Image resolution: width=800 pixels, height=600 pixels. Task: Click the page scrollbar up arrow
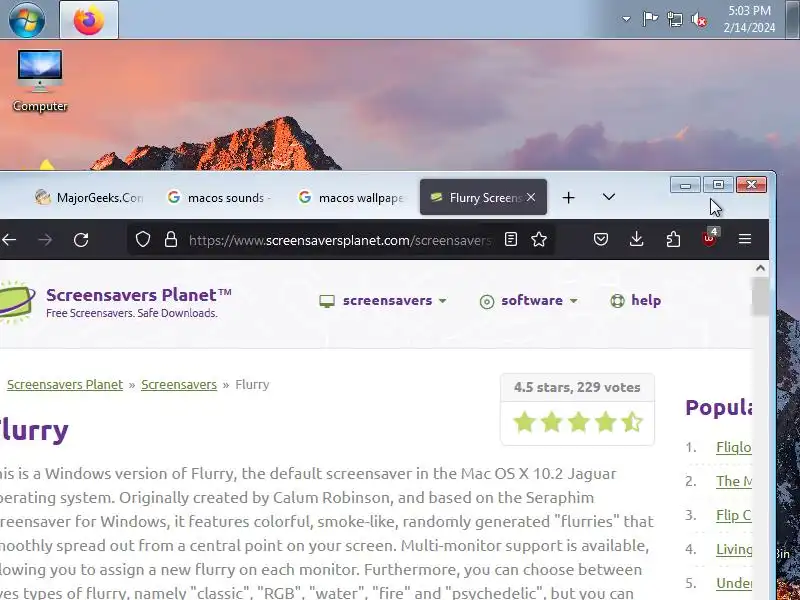point(760,268)
